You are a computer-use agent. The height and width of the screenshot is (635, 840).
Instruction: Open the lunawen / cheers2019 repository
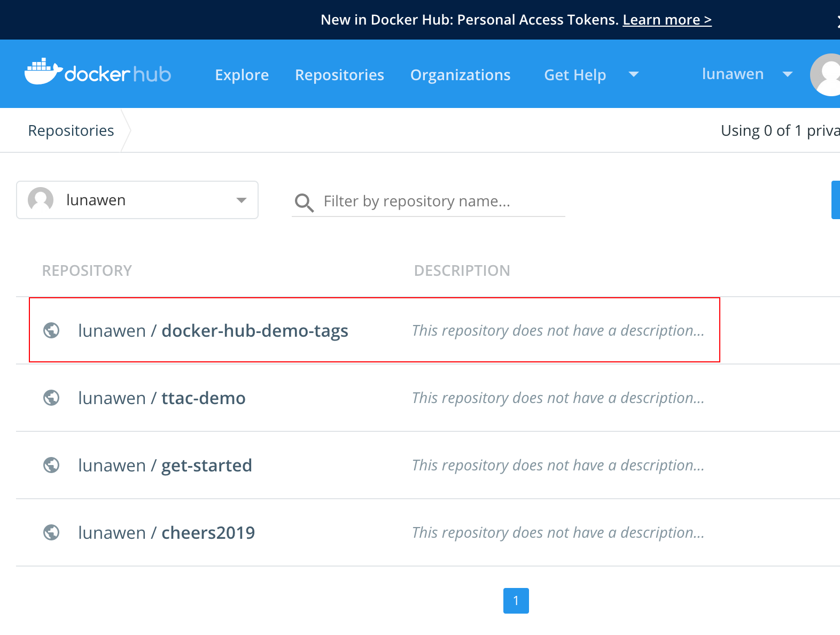[167, 533]
